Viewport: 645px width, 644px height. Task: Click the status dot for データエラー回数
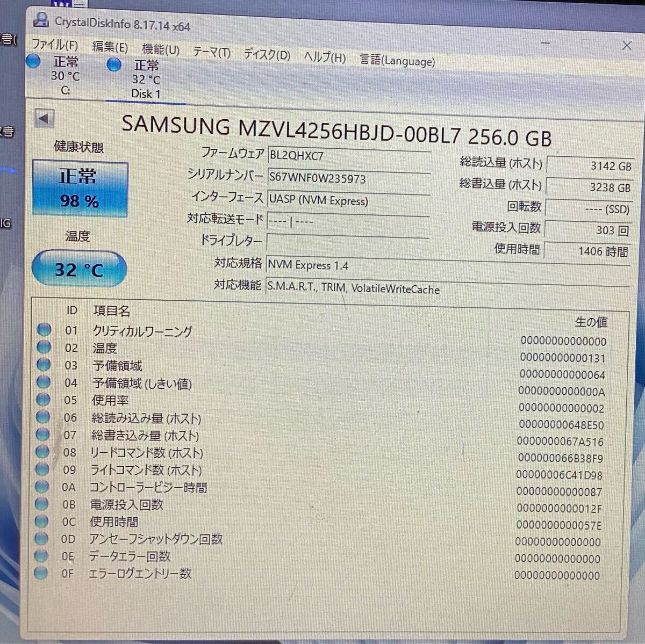click(x=41, y=555)
